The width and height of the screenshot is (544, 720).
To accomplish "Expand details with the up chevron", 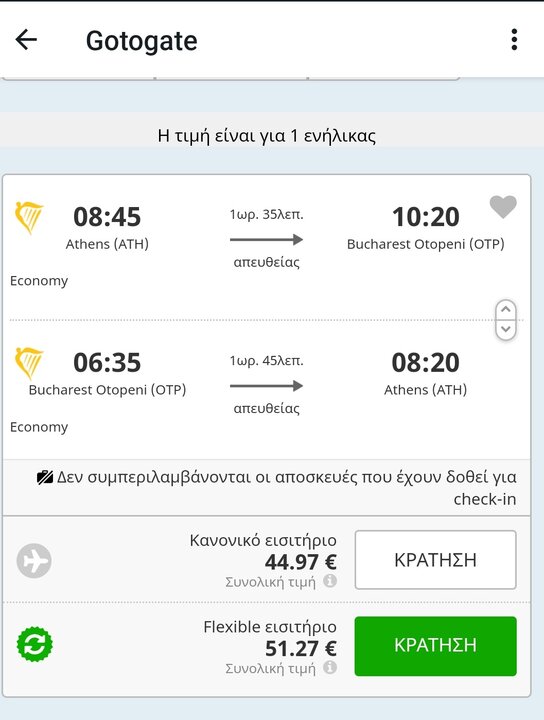I will pos(506,309).
